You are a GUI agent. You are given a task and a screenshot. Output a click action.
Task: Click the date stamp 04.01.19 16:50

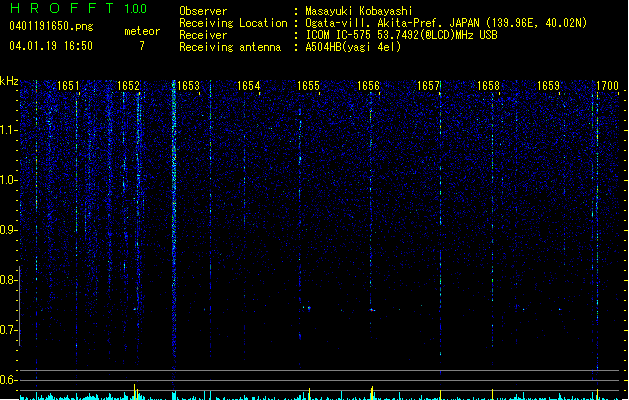(51, 46)
